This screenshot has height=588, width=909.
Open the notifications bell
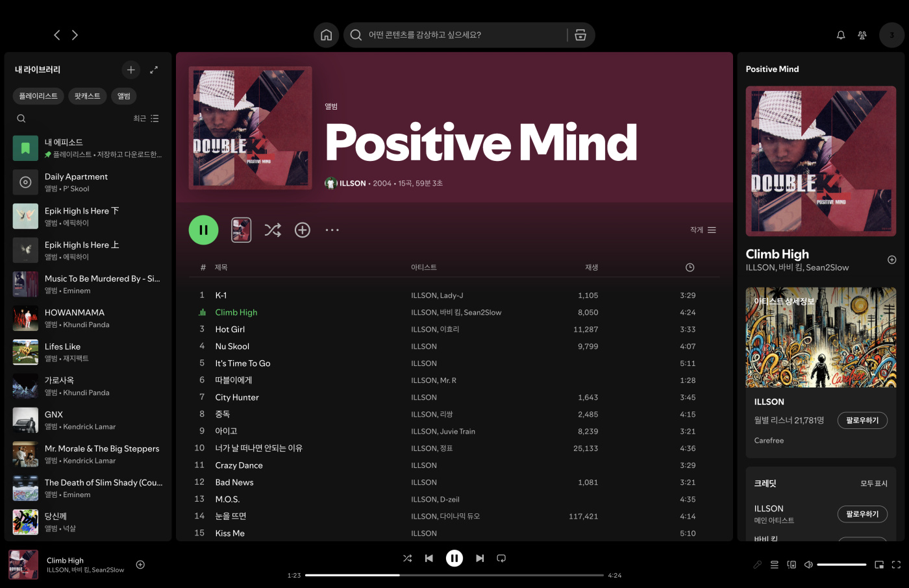[x=841, y=35]
